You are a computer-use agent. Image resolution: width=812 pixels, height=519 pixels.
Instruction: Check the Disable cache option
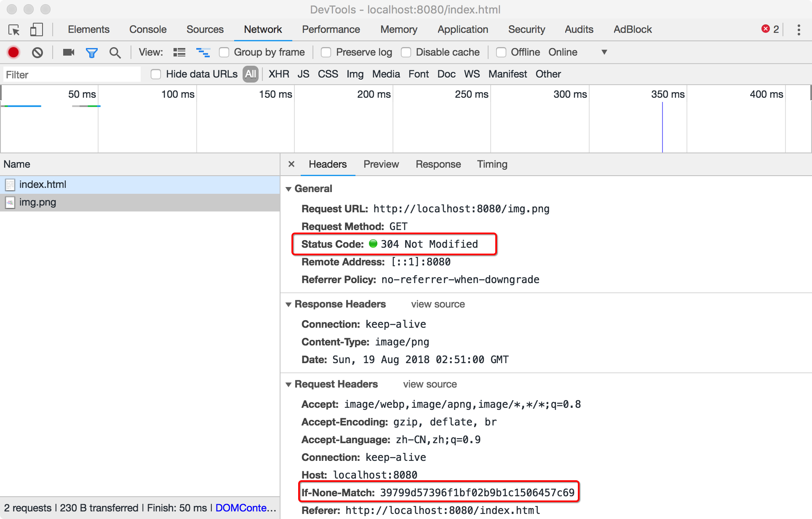click(x=406, y=52)
